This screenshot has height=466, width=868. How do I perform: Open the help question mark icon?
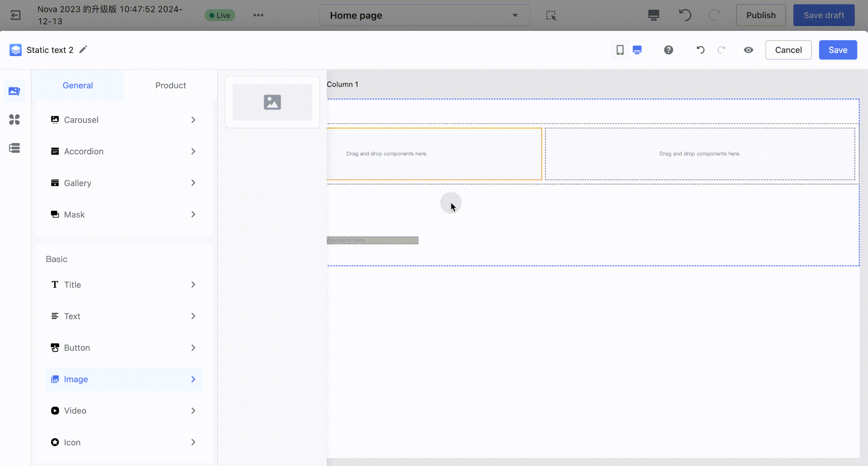(x=668, y=50)
